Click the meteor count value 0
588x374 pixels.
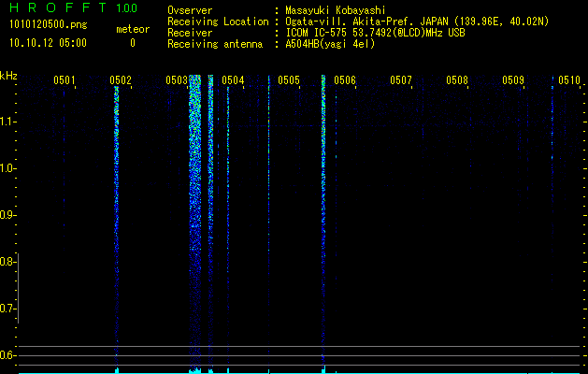[x=133, y=43]
